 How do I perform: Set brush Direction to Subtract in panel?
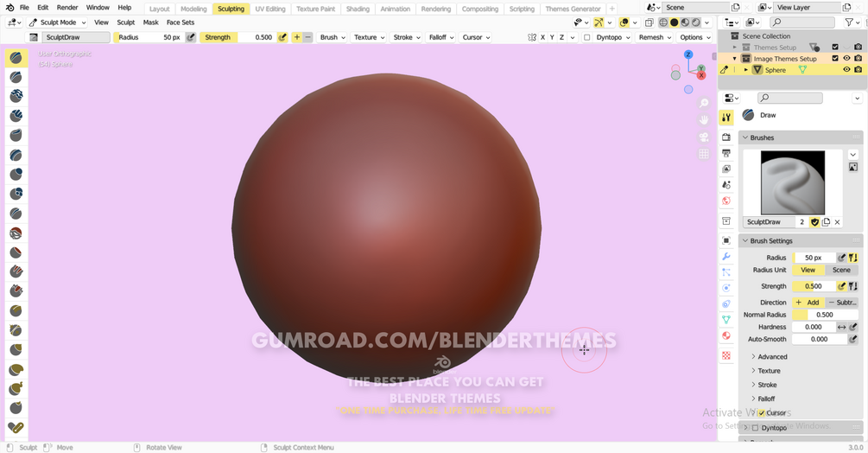point(842,303)
